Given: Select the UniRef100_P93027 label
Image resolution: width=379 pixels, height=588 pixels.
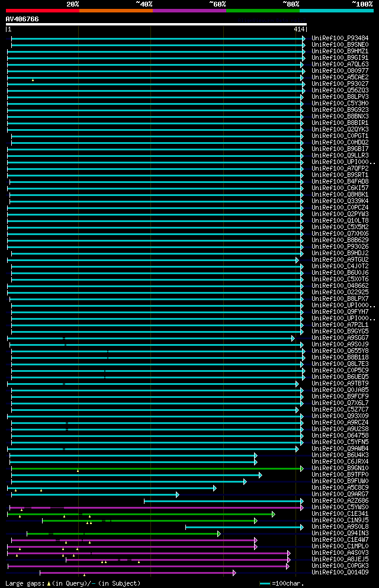Looking at the screenshot, I should point(340,83).
